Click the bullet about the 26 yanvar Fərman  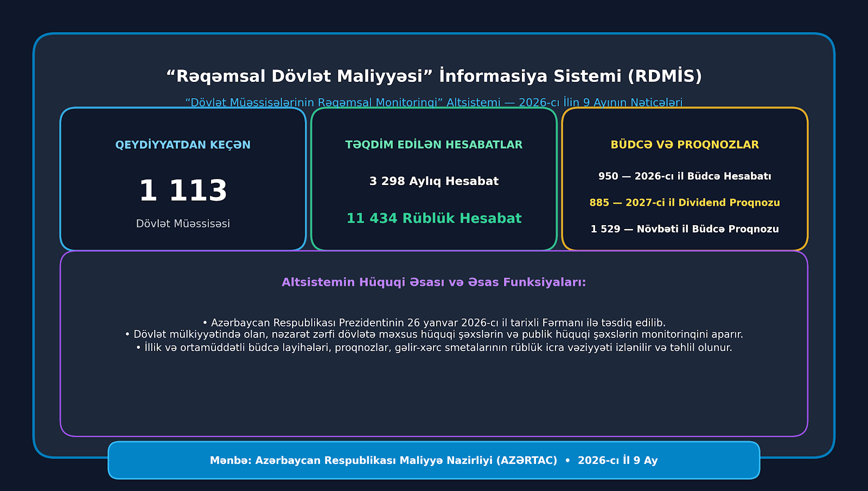point(434,323)
